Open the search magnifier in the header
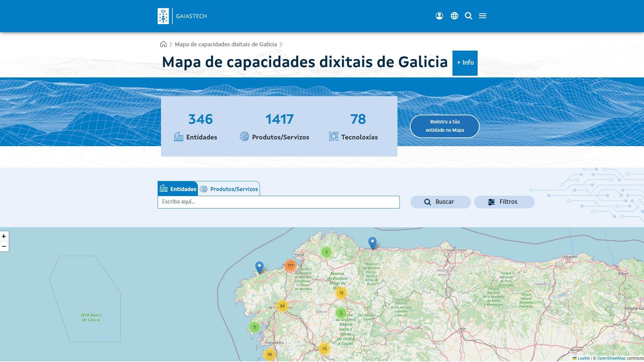 [x=468, y=15]
